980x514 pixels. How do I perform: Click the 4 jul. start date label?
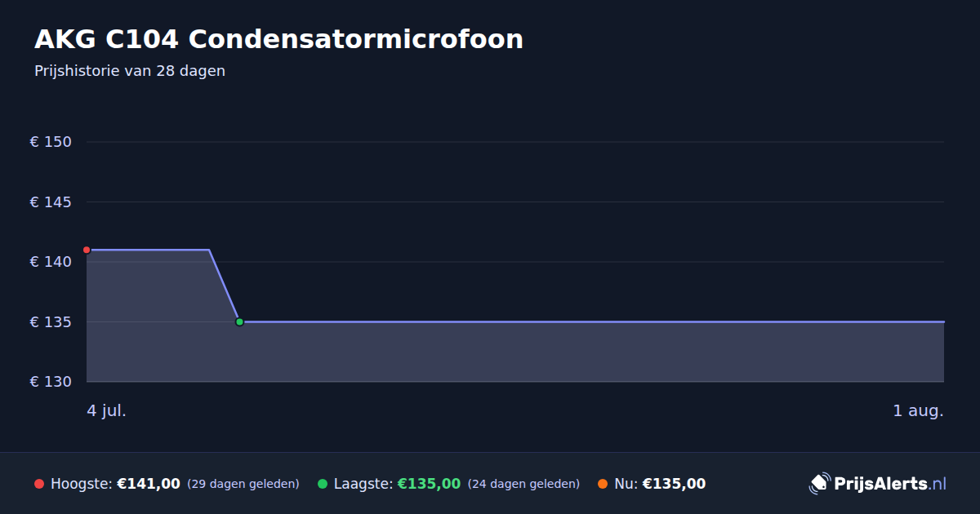point(106,410)
